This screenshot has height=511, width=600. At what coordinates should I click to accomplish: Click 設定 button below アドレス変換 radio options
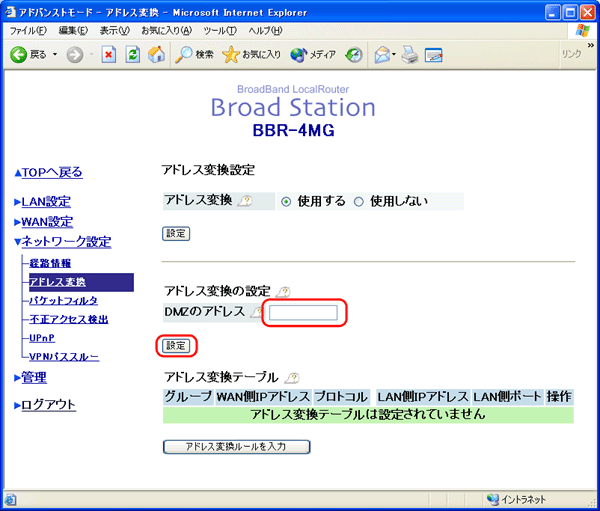176,233
